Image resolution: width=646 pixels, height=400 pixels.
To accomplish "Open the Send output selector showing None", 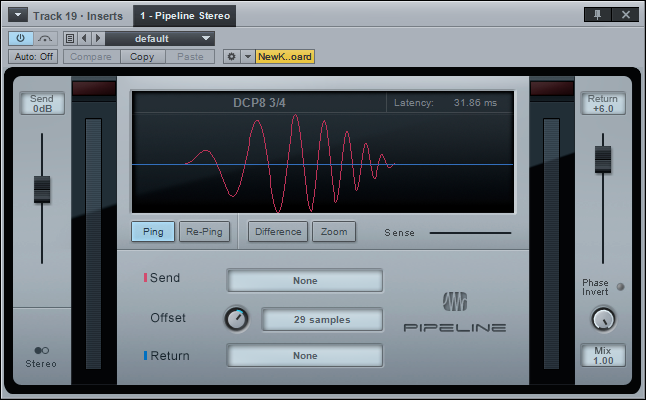I will coord(305,281).
